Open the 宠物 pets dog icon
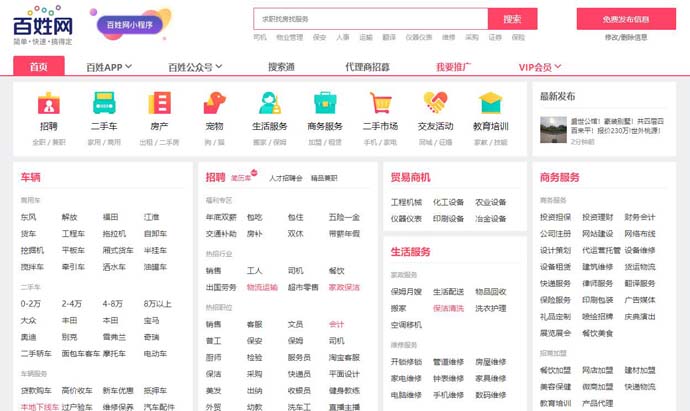Screen dimensions: 690x411 214,103
